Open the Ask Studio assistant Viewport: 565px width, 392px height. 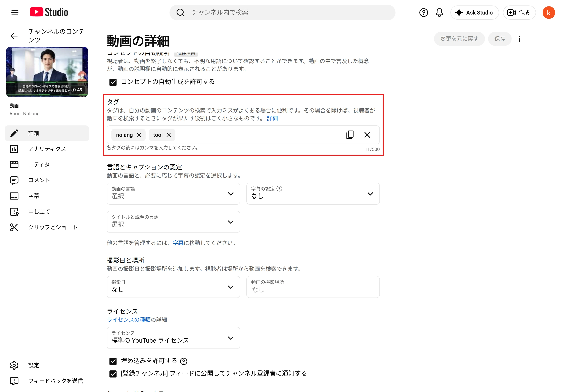[474, 13]
